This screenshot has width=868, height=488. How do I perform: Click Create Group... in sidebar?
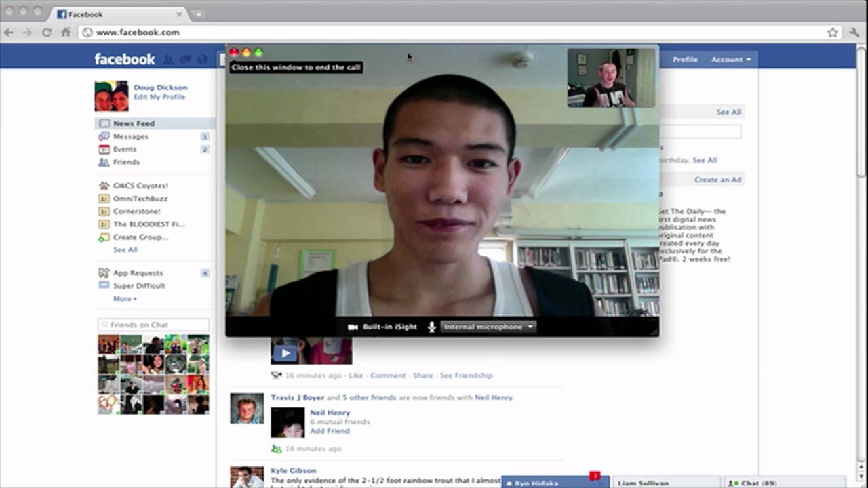pos(140,237)
